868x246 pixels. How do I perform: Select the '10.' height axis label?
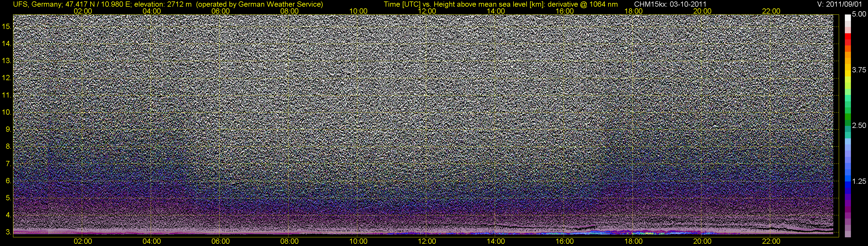(7, 113)
